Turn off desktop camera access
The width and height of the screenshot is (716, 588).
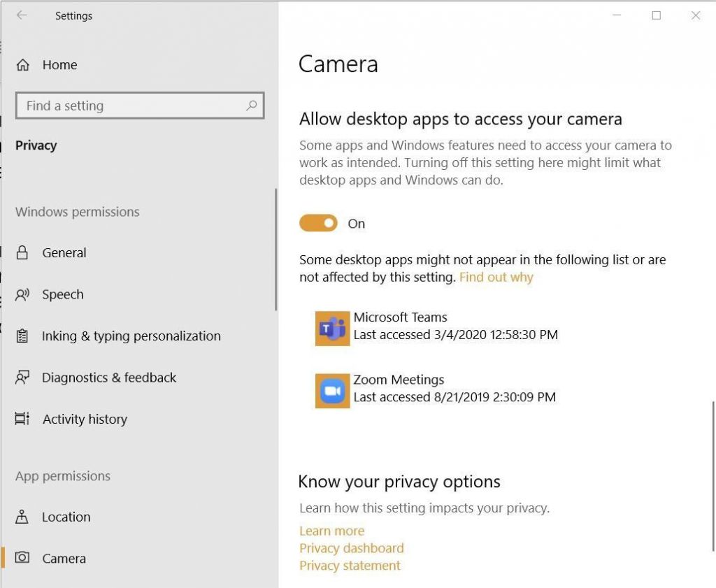[318, 223]
